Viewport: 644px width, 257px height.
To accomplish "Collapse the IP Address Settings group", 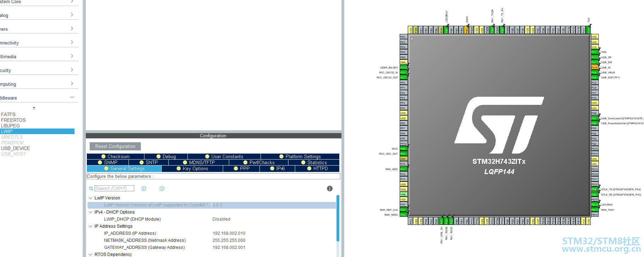I will pos(90,226).
